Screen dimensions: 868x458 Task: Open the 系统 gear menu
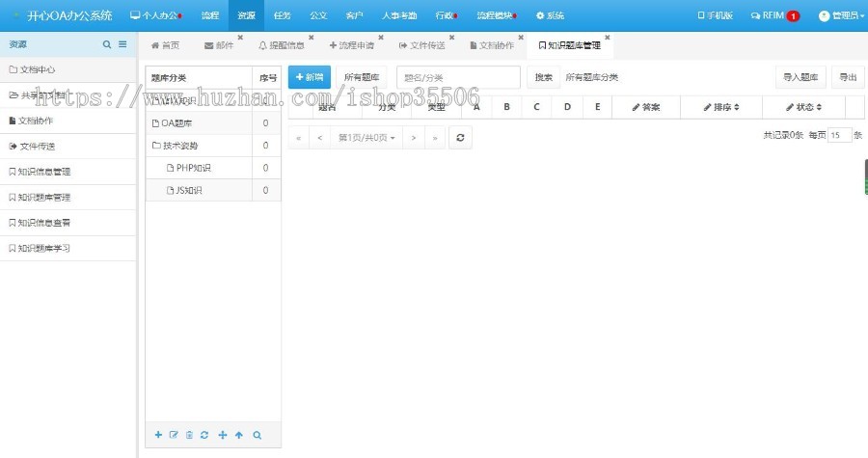[x=550, y=15]
